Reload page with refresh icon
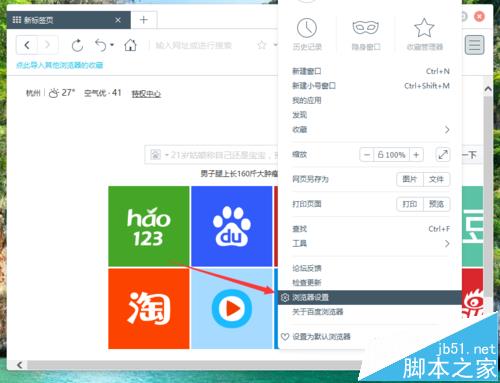This screenshot has height=383, width=500. click(77, 45)
